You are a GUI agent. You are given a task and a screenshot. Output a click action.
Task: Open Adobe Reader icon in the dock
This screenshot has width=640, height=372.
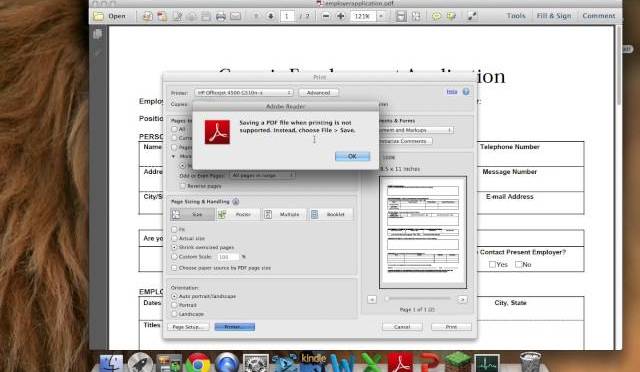400,363
